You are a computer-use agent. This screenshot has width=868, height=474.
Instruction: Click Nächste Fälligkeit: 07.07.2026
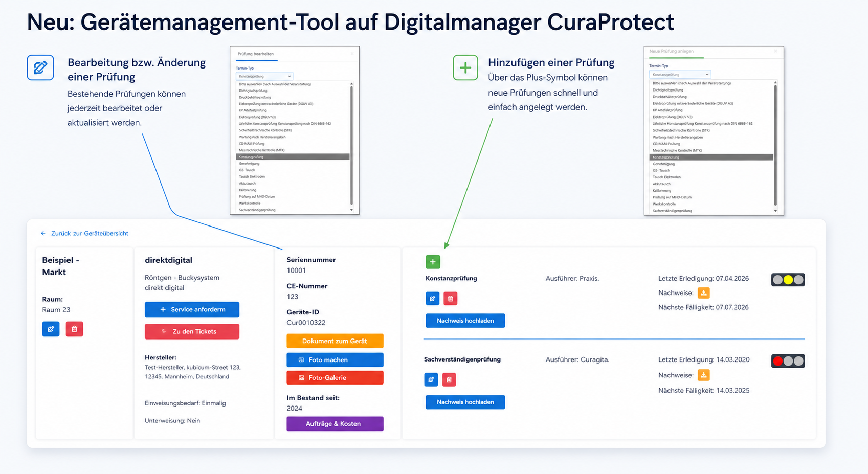(x=703, y=307)
